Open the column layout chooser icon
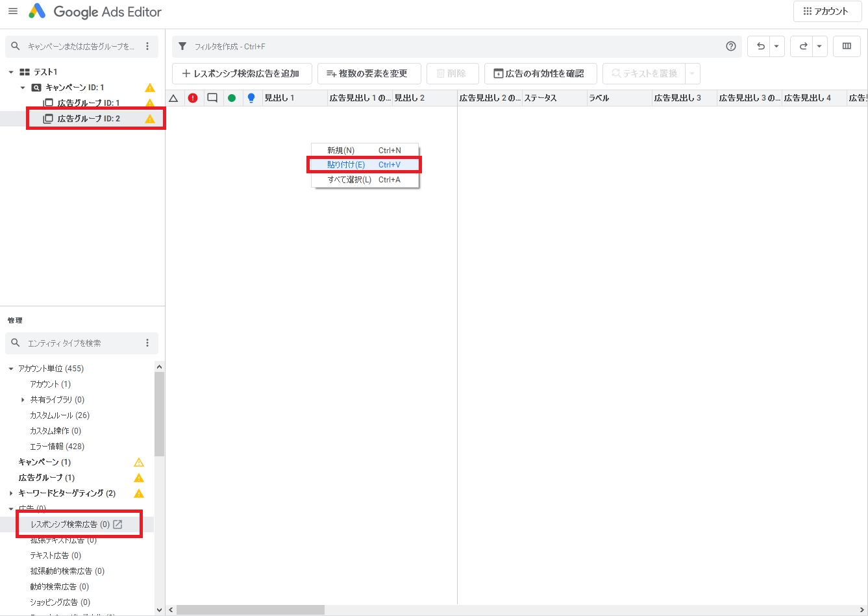 coord(847,46)
